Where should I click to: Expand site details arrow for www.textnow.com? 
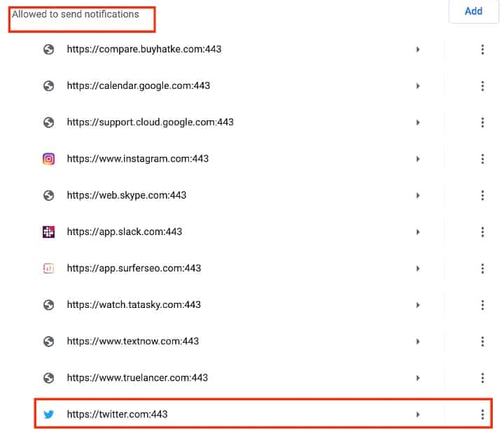point(418,342)
